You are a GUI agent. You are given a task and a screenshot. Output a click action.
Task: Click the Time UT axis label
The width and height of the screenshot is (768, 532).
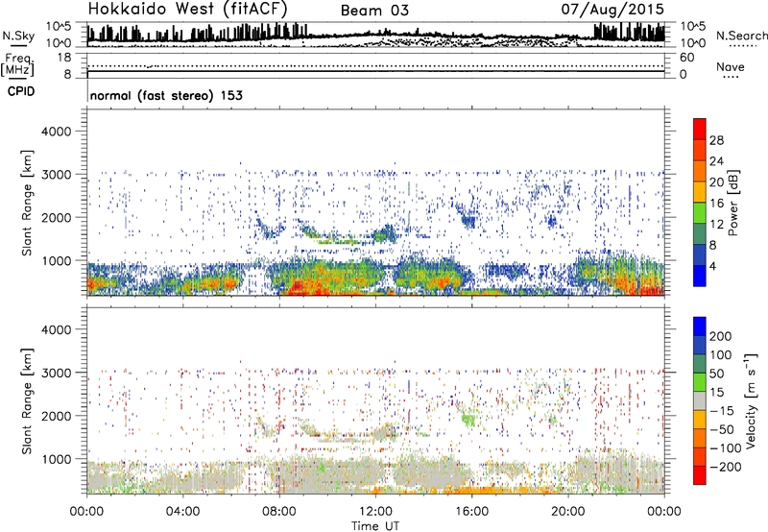pyautogui.click(x=375, y=526)
